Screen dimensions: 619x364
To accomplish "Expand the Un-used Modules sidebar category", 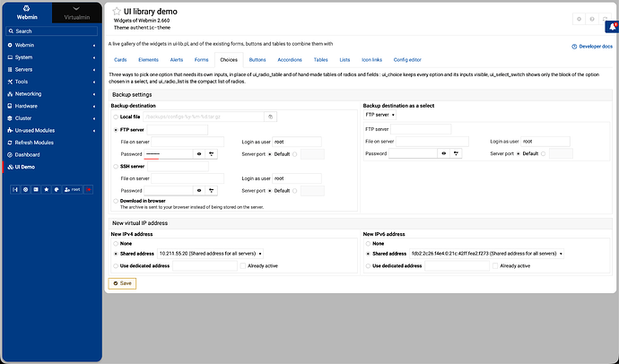I will (52, 131).
